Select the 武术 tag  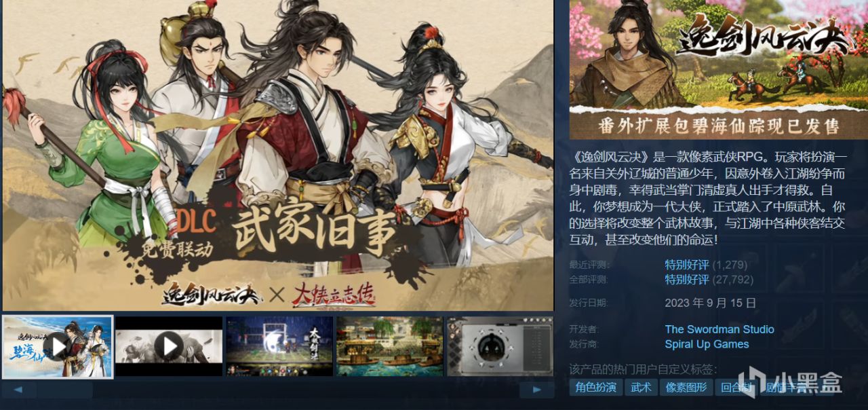point(641,388)
